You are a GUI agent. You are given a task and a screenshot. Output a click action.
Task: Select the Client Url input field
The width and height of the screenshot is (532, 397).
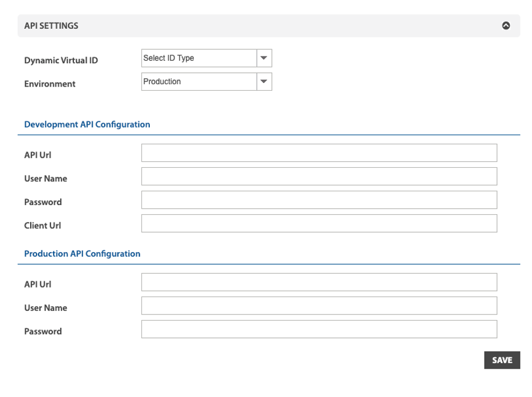pos(320,223)
